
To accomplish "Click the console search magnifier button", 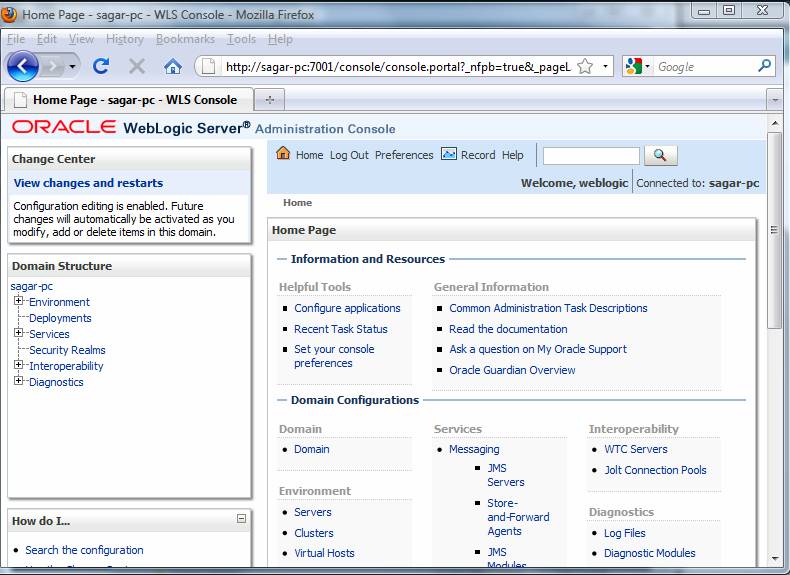I will (x=661, y=155).
